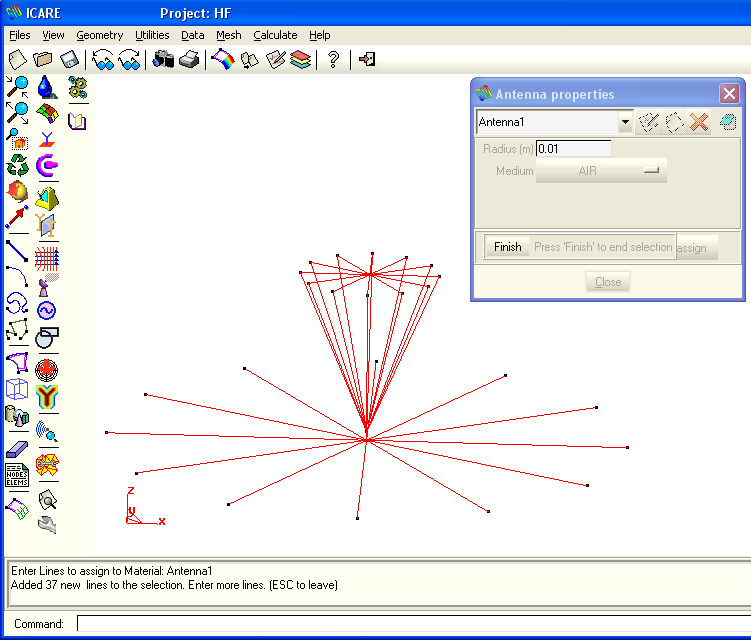Print using the printer icon

point(189,60)
